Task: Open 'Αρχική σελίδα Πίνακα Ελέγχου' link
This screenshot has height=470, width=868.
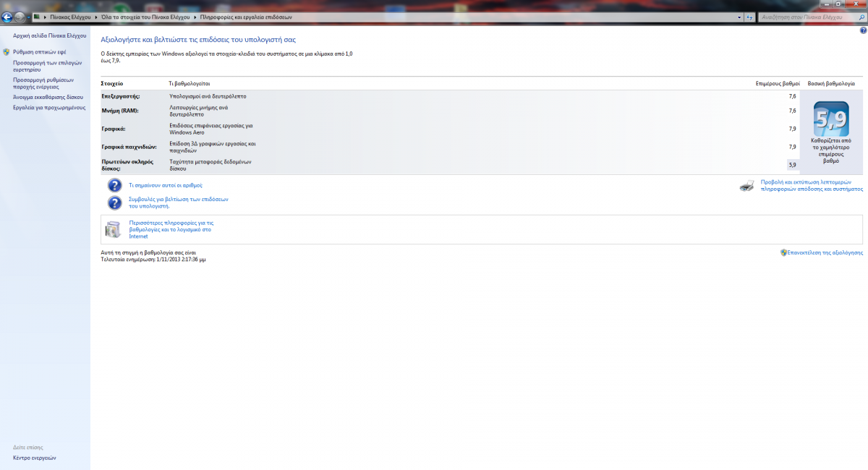Action: pos(49,35)
